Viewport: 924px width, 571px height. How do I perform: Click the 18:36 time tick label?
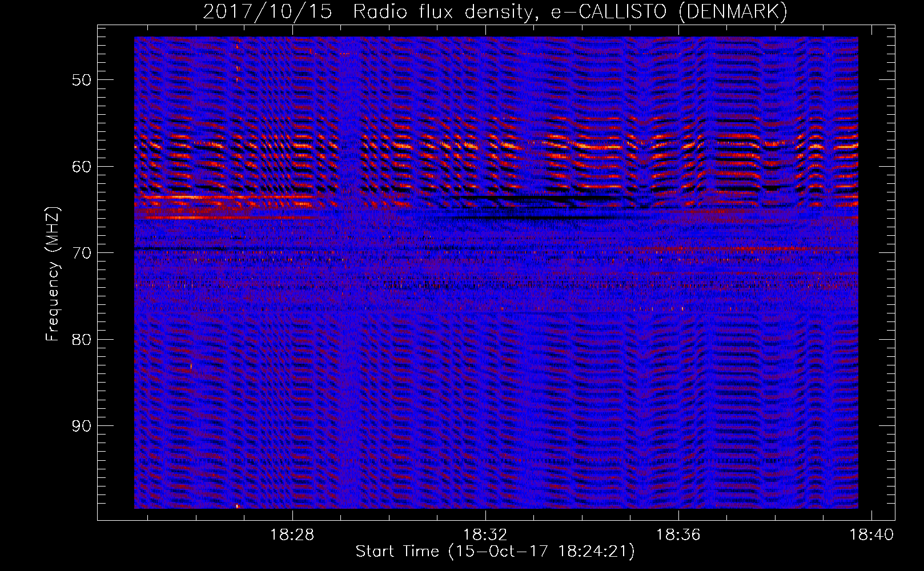(678, 535)
